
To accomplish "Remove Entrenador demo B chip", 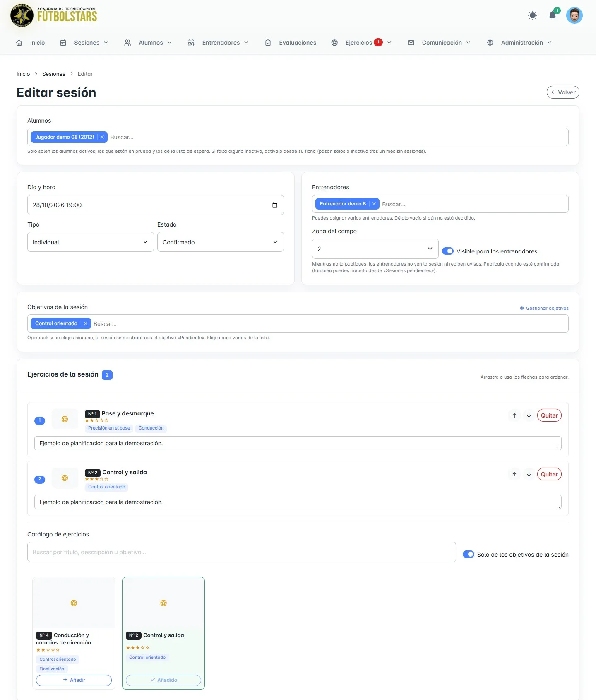I will pos(374,204).
